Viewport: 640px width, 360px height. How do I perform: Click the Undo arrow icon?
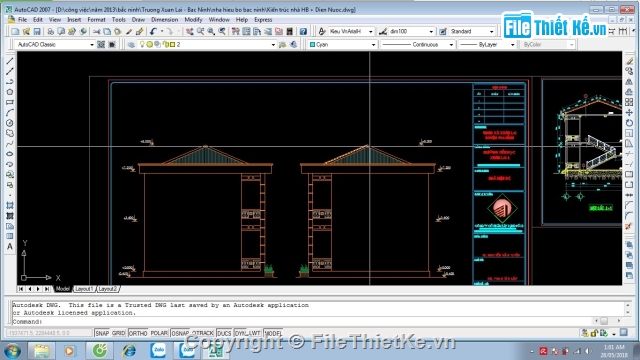pos(153,31)
